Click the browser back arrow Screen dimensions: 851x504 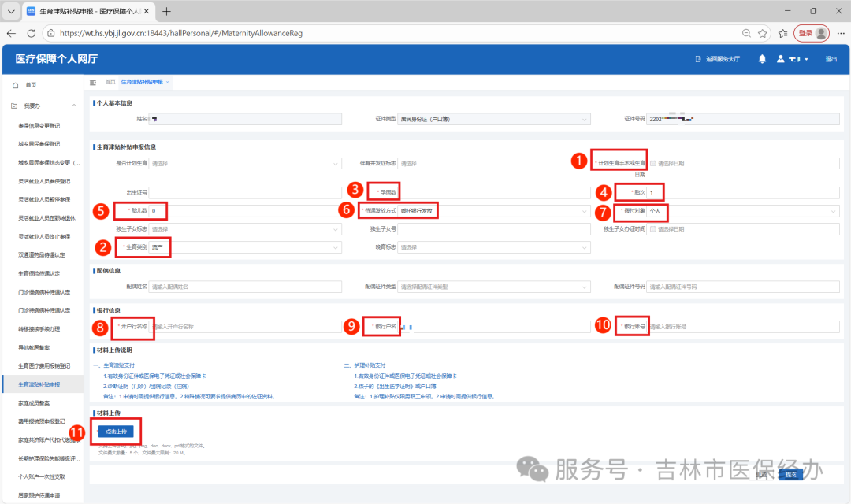point(11,33)
